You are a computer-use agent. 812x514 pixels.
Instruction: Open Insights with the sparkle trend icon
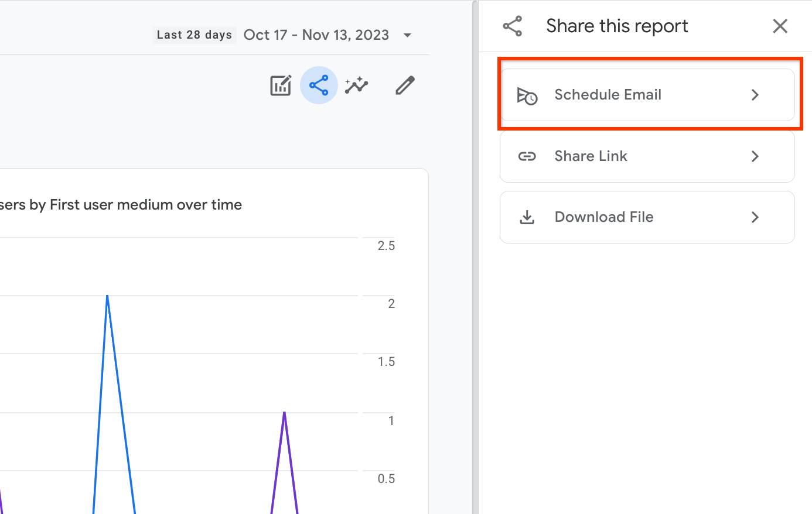click(x=356, y=85)
